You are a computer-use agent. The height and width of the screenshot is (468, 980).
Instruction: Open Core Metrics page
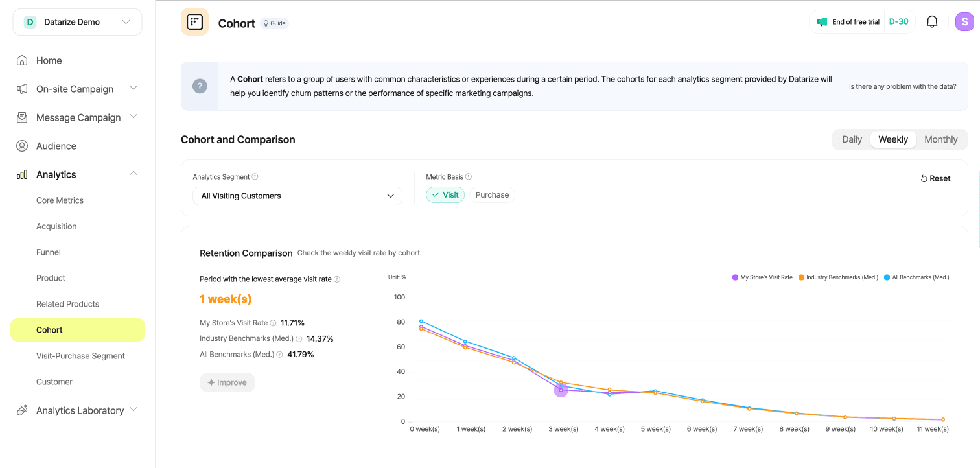[60, 200]
